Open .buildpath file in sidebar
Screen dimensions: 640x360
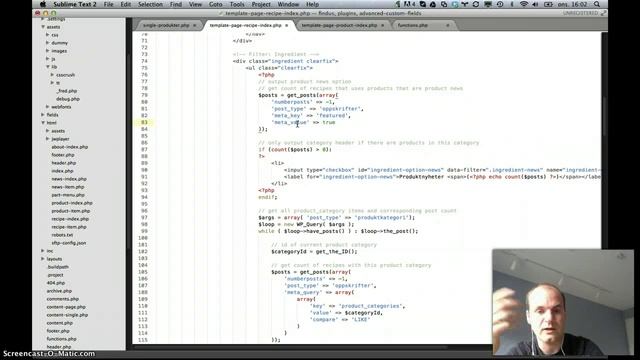pyautogui.click(x=58, y=267)
